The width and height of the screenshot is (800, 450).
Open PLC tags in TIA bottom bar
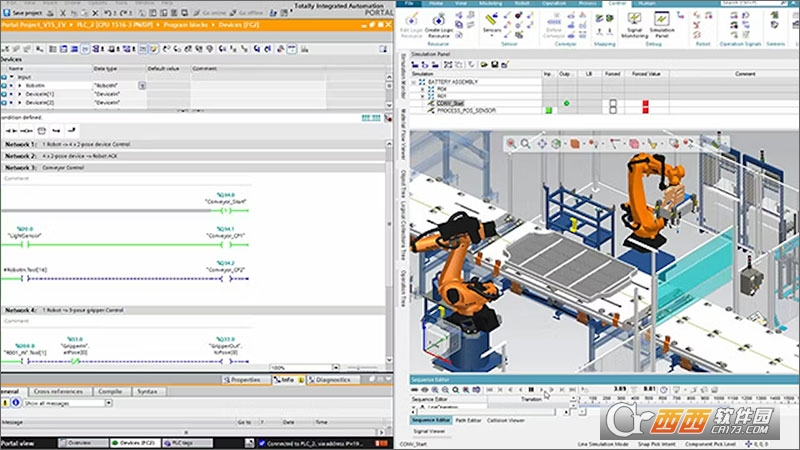tap(187, 443)
